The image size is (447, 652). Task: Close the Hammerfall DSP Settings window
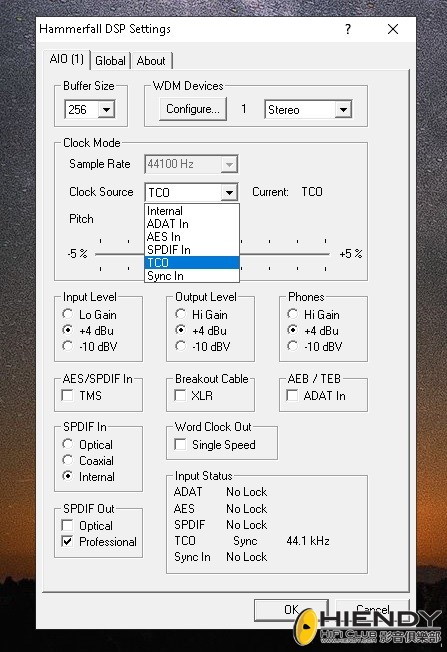(x=393, y=29)
